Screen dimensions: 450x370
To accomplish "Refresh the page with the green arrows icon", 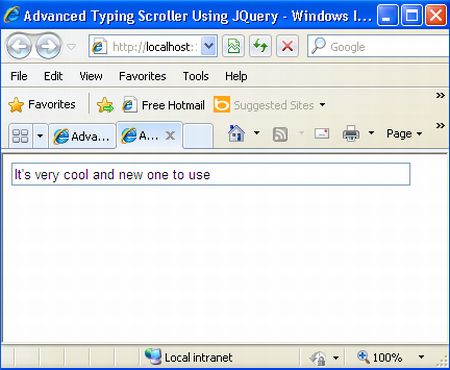I will click(x=260, y=46).
